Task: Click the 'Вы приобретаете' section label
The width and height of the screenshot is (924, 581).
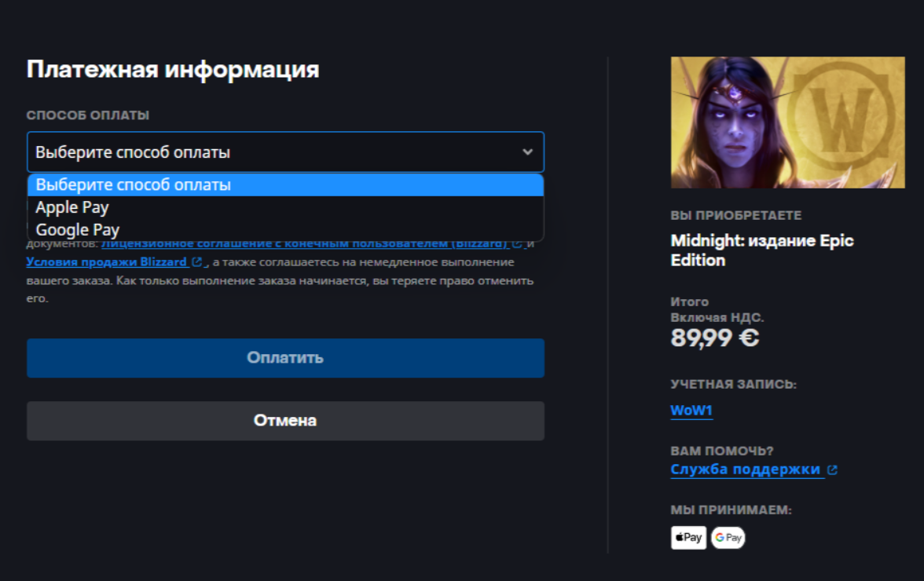Action: tap(735, 214)
